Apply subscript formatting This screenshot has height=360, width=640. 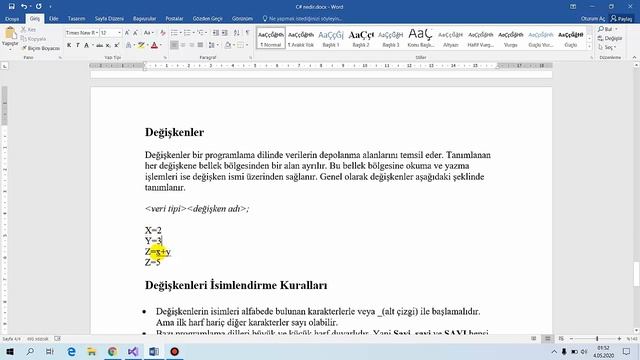click(108, 45)
